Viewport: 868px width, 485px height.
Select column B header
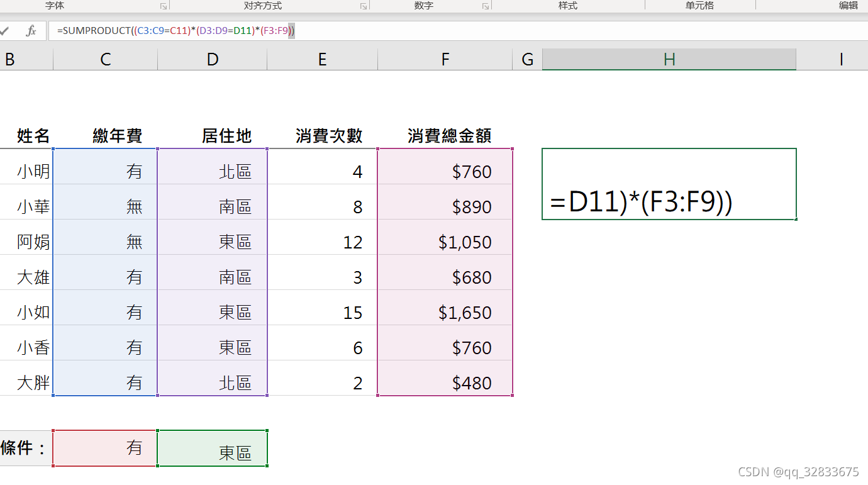[26, 60]
